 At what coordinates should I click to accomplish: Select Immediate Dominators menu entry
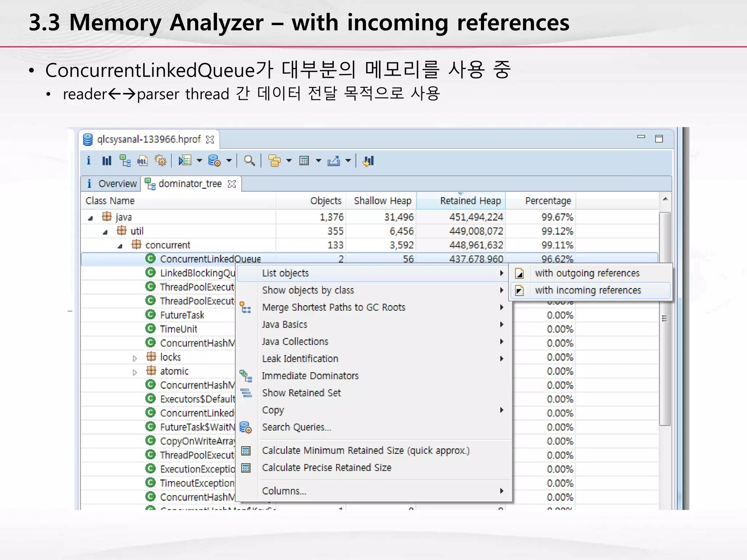coord(373,376)
